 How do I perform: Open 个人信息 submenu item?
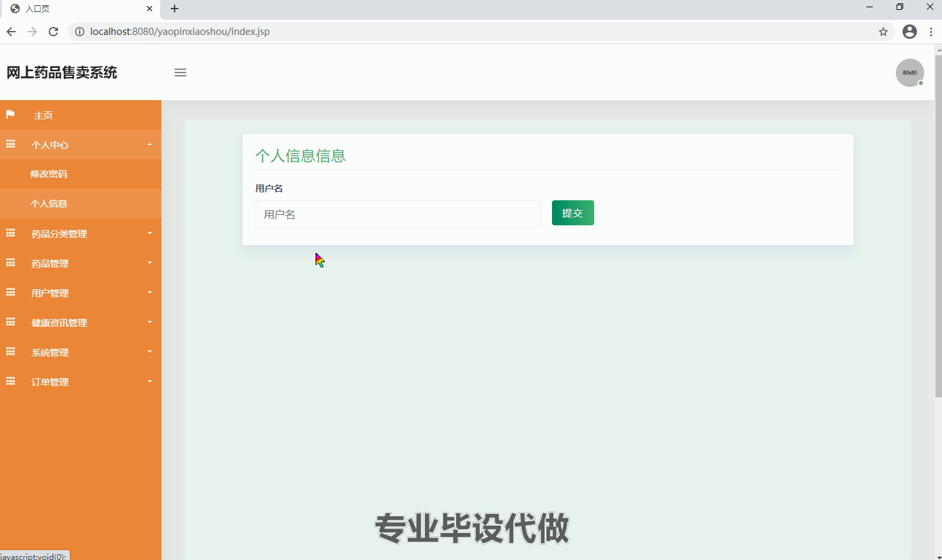tap(80, 204)
